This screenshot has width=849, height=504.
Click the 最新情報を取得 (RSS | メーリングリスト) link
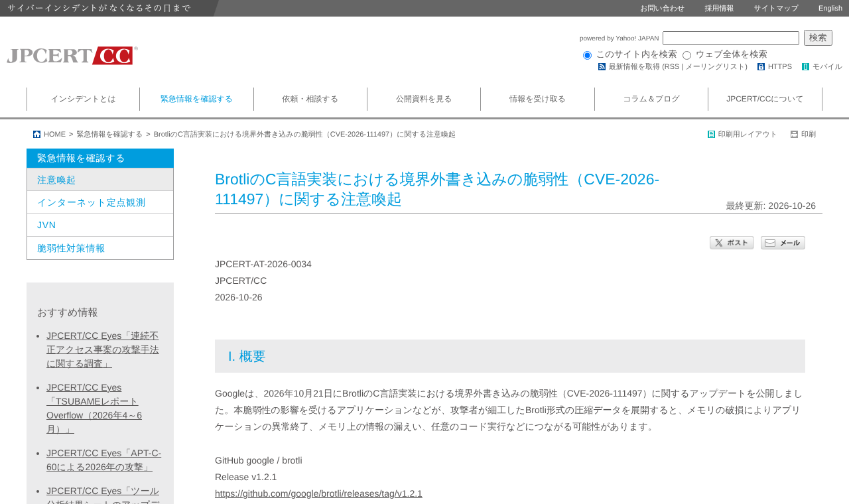pyautogui.click(x=678, y=66)
